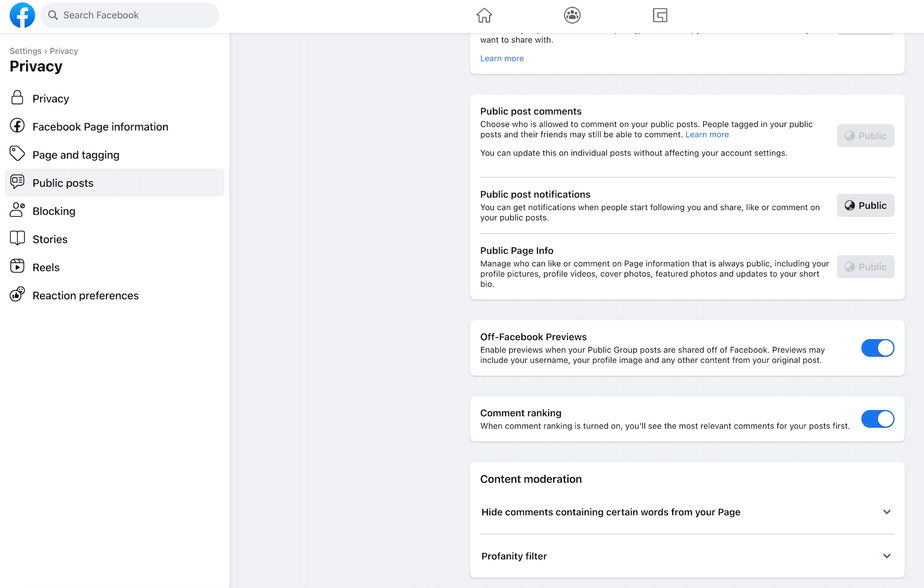Click the lock icon beside Privacy
The image size is (924, 588).
click(x=17, y=98)
